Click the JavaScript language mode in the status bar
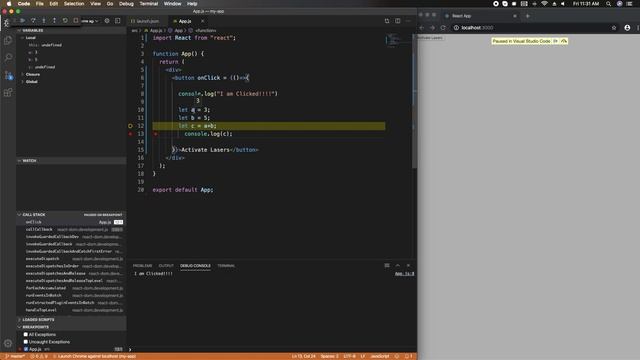This screenshot has width=640, height=360. (380, 356)
